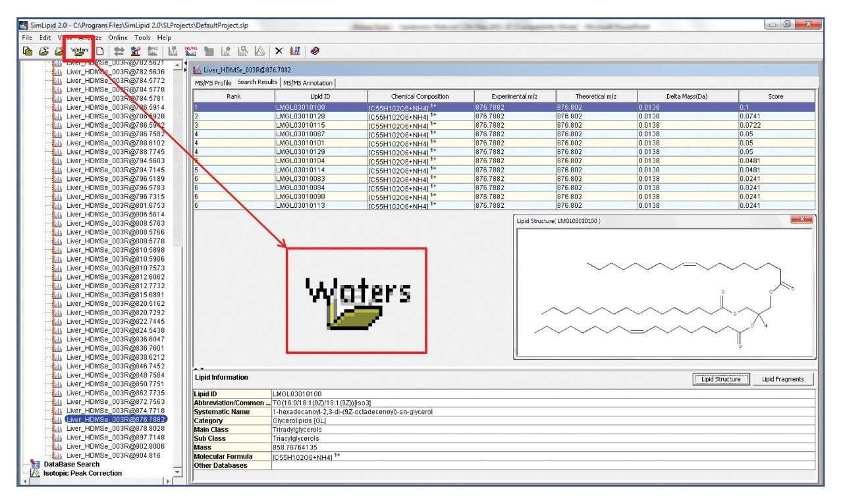Click the SimLipid application title bar icon
843x504 pixels.
point(24,25)
